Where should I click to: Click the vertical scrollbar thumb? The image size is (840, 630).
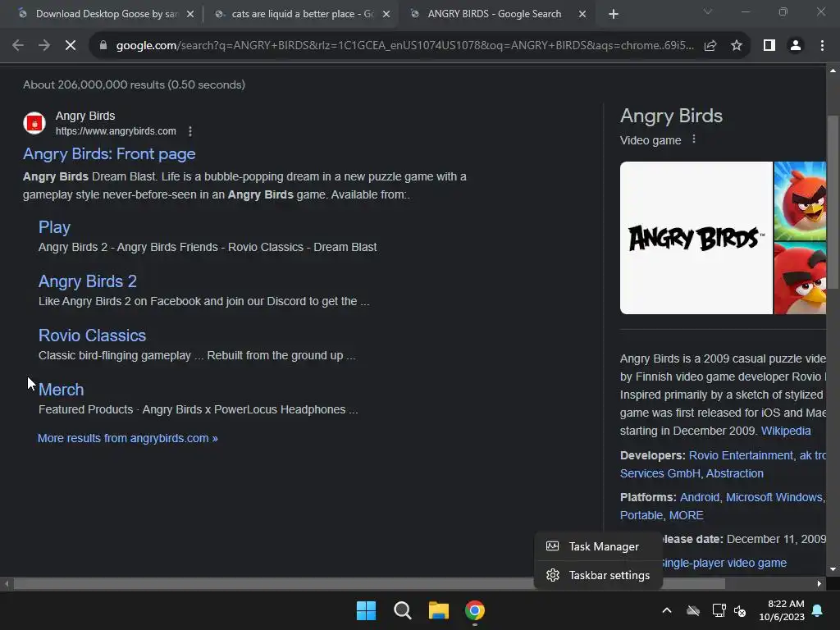coord(833,203)
